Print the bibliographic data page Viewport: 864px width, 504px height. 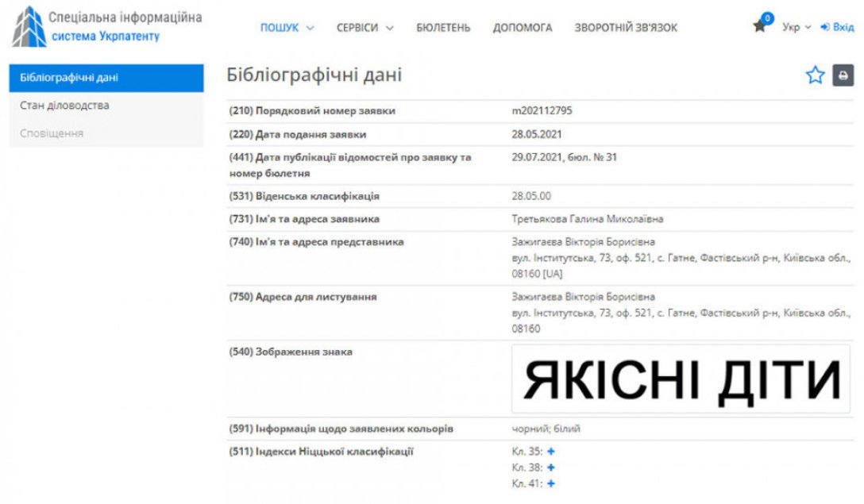(843, 75)
